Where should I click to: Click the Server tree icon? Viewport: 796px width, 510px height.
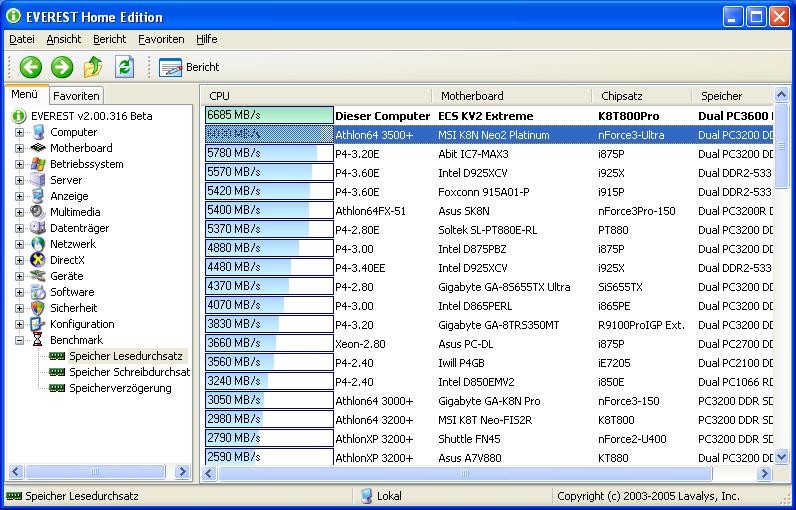[x=38, y=180]
